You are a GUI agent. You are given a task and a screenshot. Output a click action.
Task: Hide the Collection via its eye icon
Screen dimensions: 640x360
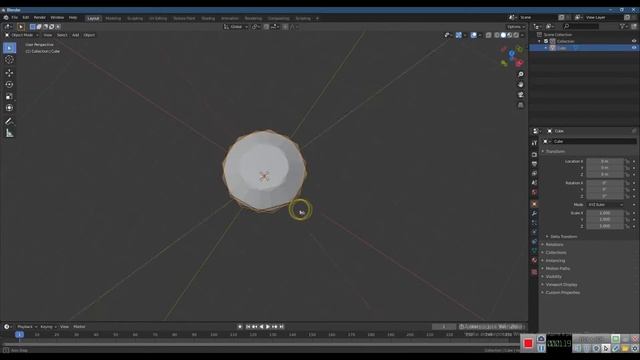pyautogui.click(x=634, y=41)
